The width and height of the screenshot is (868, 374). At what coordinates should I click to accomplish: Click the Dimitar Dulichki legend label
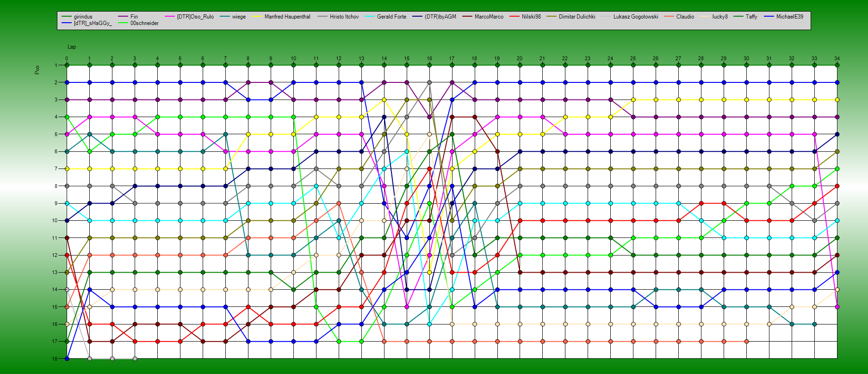click(577, 17)
